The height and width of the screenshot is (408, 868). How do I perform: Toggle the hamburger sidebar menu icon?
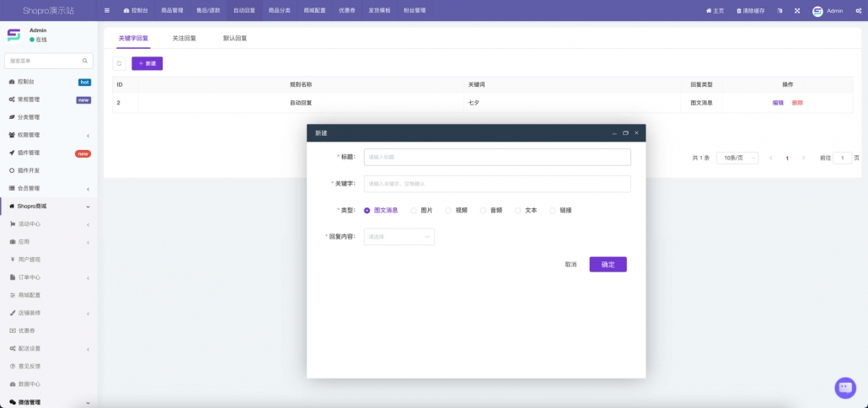[107, 10]
